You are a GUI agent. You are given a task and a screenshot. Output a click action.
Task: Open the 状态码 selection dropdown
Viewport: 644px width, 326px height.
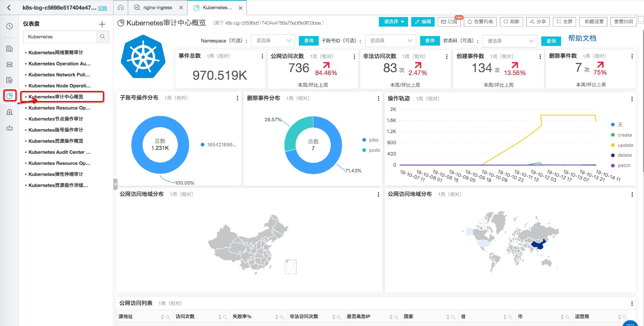coord(510,41)
